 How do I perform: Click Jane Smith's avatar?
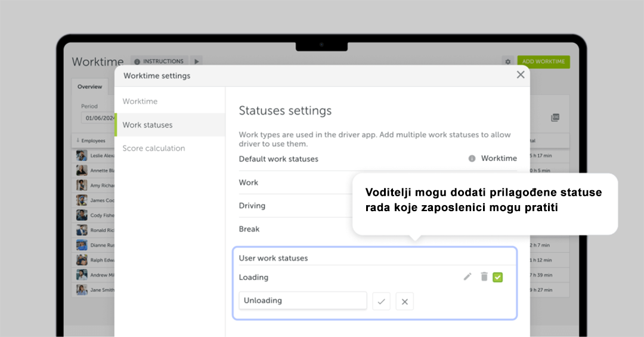pyautogui.click(x=82, y=290)
